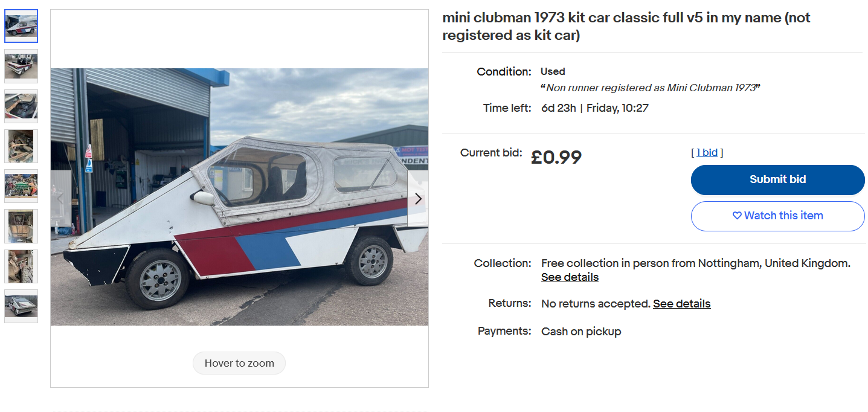The image size is (868, 412).
Task: Open the sixth photo thumbnail
Action: 21,226
